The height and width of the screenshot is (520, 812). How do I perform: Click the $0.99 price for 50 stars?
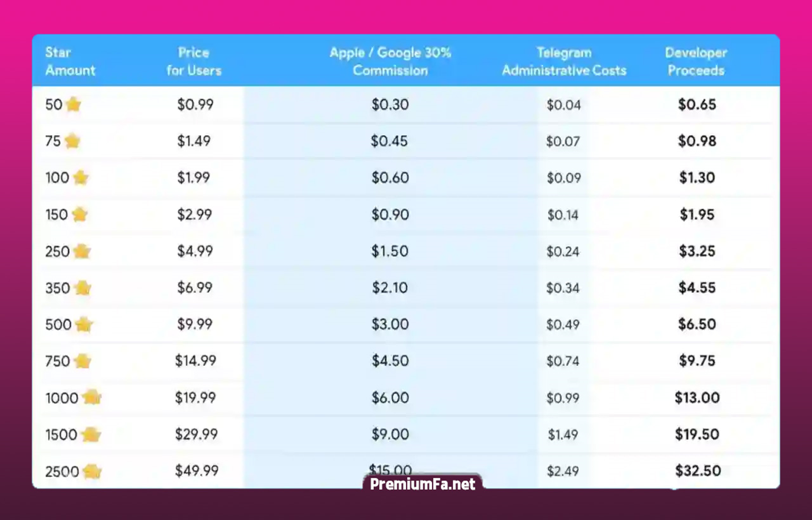(195, 104)
